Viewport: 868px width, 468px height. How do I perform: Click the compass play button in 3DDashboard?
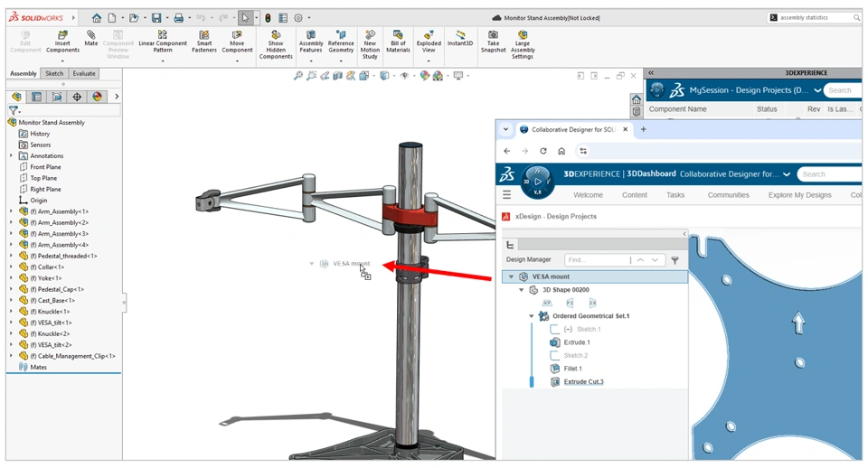(537, 182)
